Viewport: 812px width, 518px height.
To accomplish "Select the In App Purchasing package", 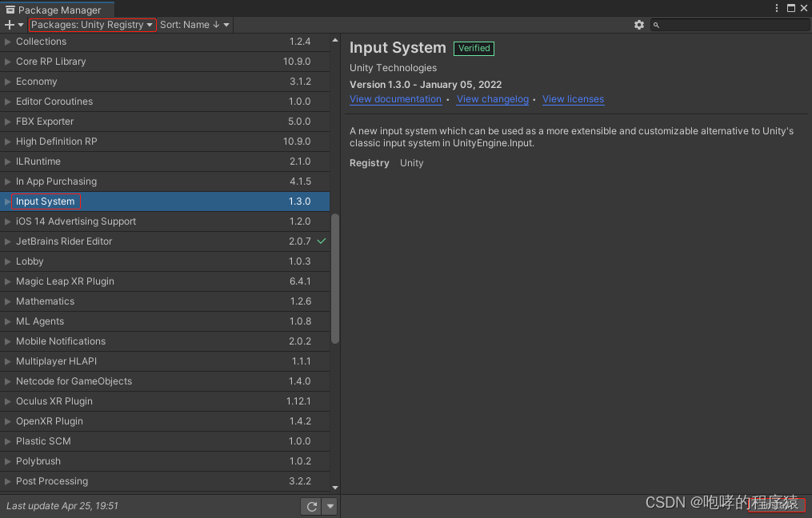I will [165, 181].
